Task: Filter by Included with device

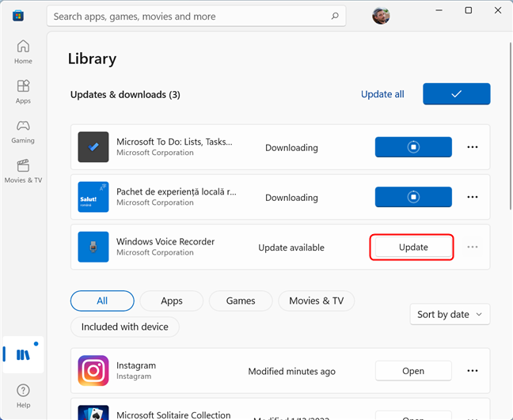Action: (x=124, y=327)
